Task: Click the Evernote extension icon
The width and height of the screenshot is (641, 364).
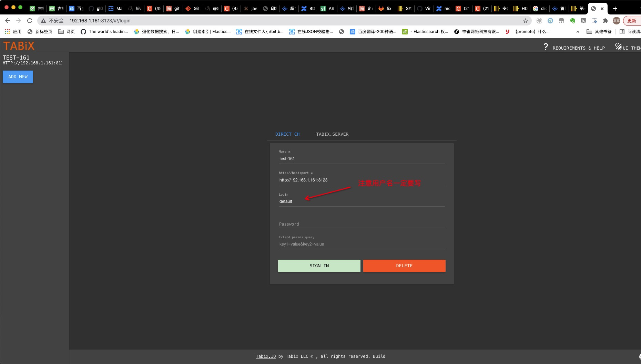Action: click(x=573, y=21)
